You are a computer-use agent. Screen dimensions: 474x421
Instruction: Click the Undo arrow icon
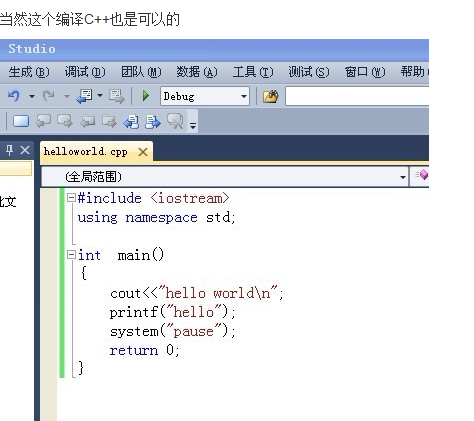[14, 96]
